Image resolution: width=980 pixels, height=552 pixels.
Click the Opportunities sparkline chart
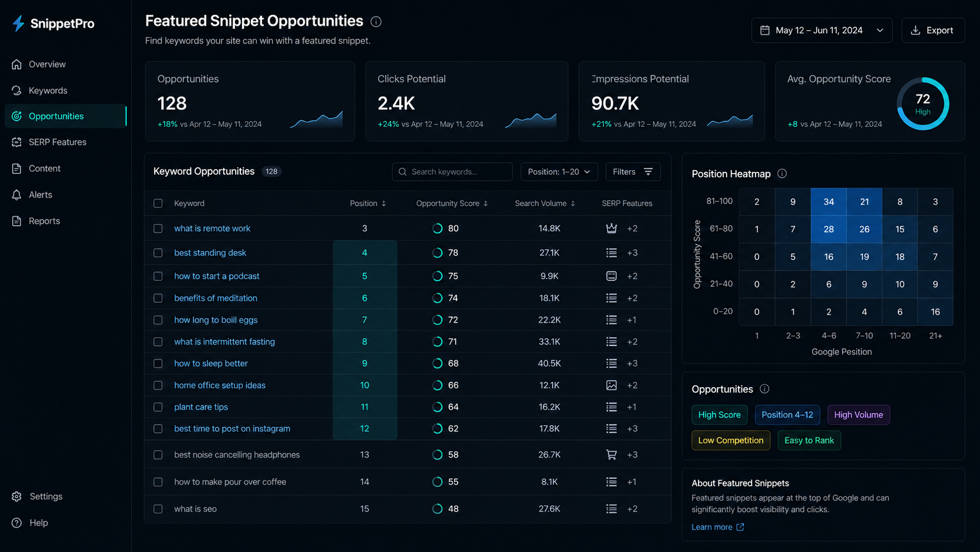pos(317,120)
